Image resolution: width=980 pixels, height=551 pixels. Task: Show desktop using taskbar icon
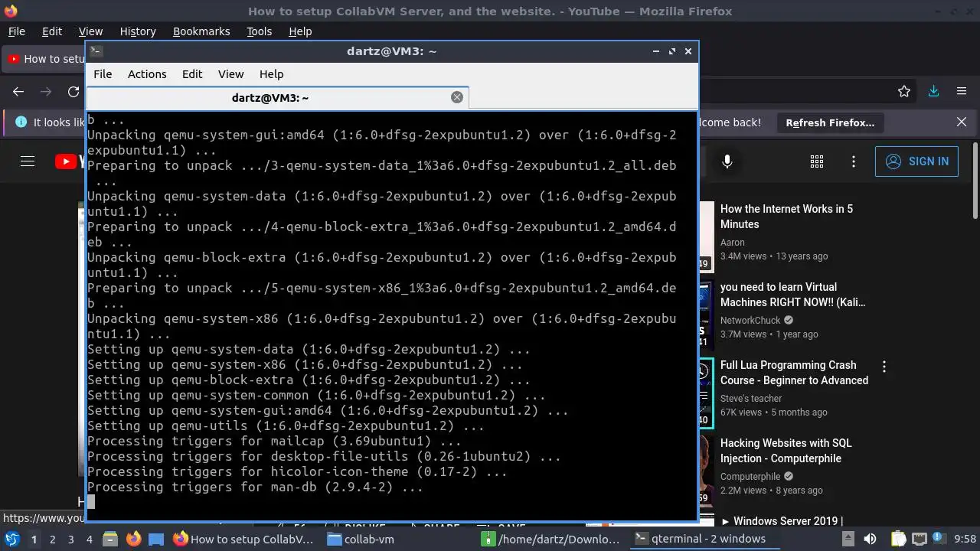point(156,539)
